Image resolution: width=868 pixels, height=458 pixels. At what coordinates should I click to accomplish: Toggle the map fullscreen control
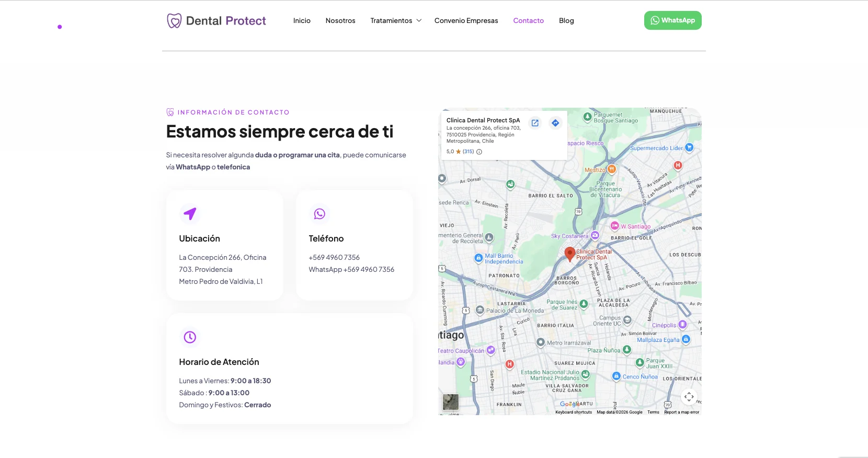[x=689, y=396]
